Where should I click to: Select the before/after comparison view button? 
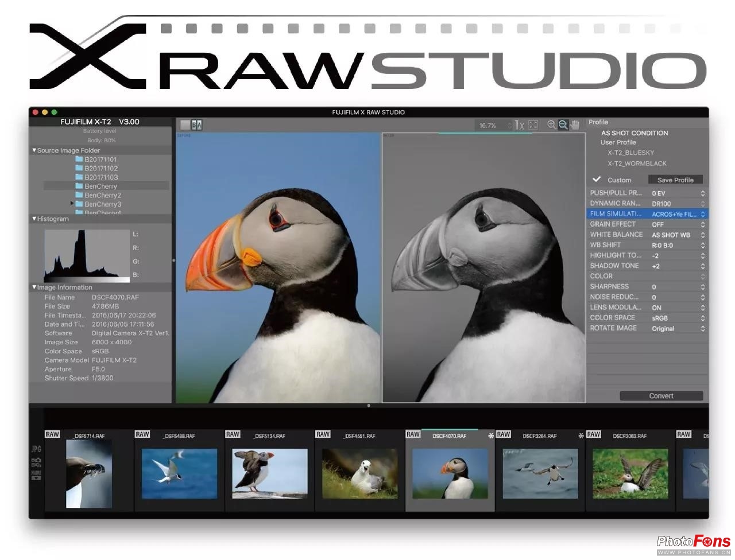click(197, 125)
